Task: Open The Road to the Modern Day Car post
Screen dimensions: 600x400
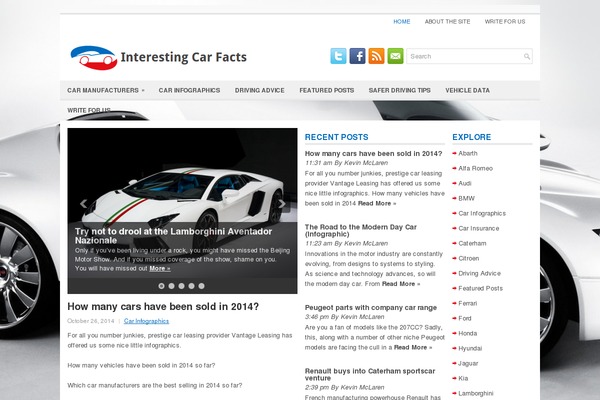Action: point(360,230)
